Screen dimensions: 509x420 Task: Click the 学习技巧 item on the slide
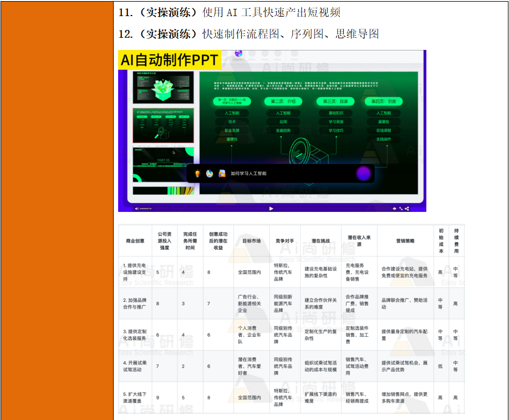(x=335, y=130)
